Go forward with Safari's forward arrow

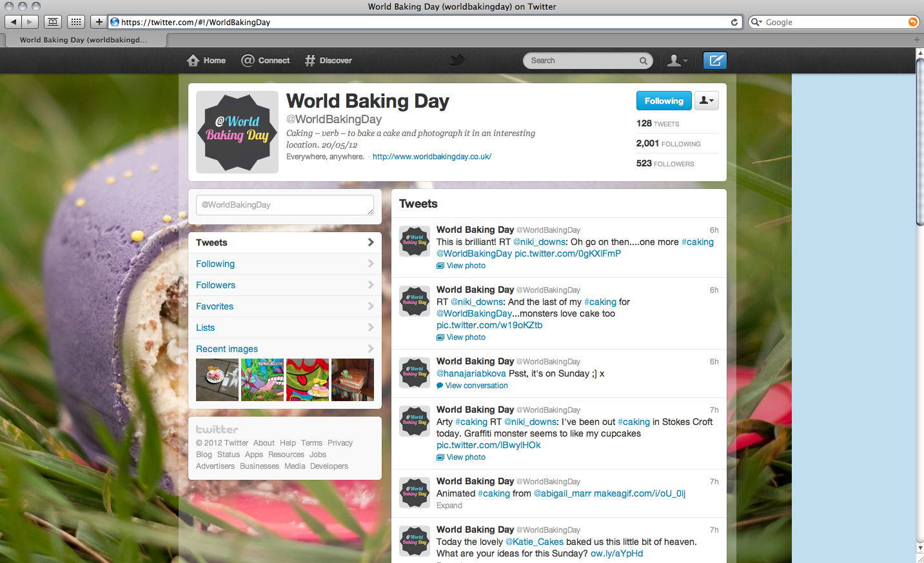(30, 22)
